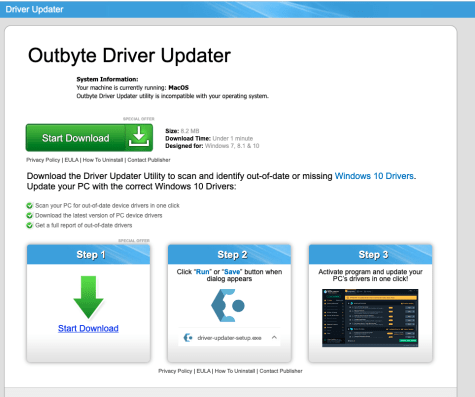475x397 pixels.
Task: Click the driver-updater-setup.exe file name
Action: click(229, 338)
